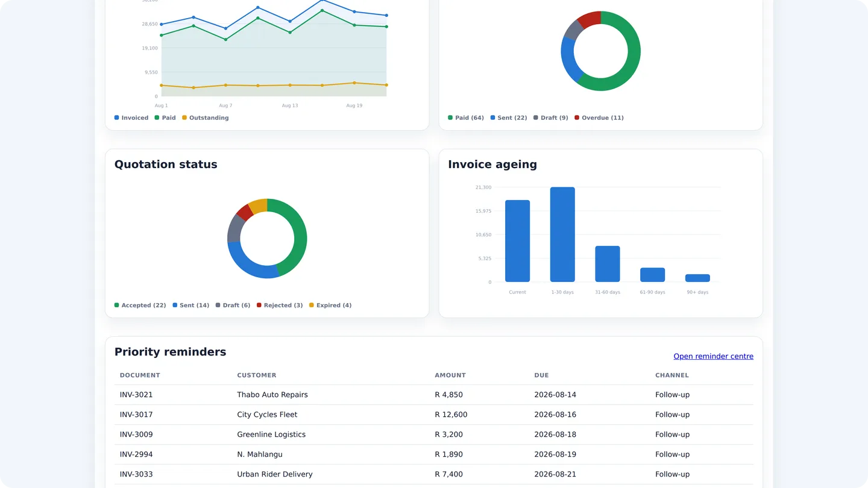Click the R 4,850 amount cell

coord(448,395)
